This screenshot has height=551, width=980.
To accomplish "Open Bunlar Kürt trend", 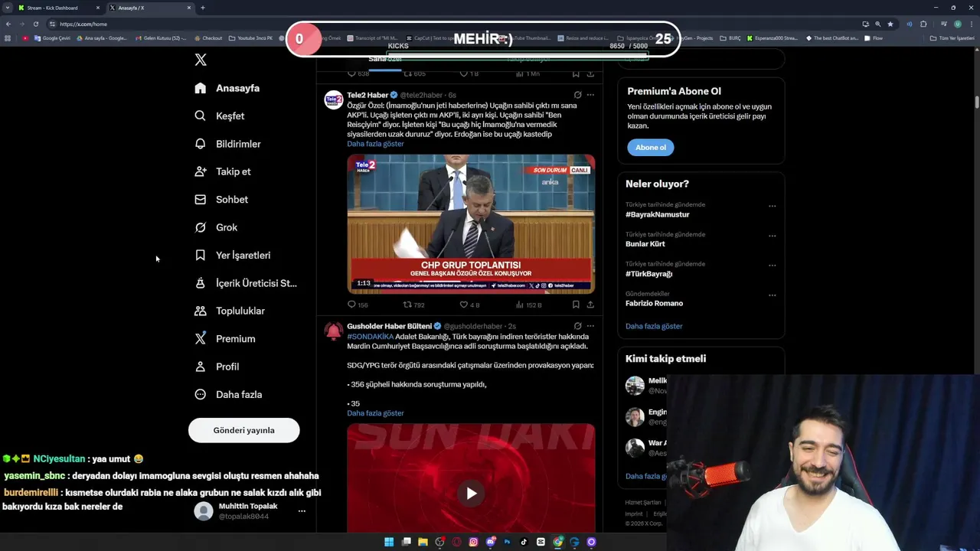I will tap(645, 244).
